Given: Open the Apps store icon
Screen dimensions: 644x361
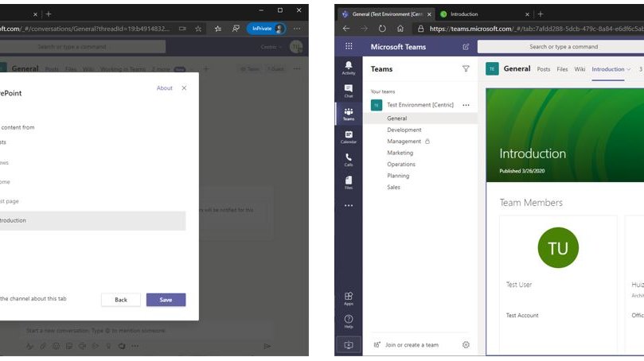Looking at the screenshot, I should 349,298.
